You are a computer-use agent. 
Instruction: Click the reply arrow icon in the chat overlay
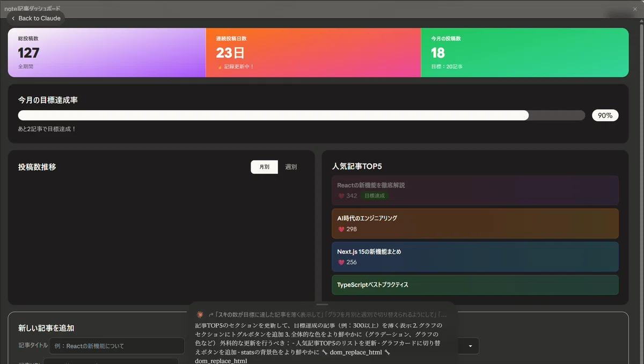click(x=211, y=315)
